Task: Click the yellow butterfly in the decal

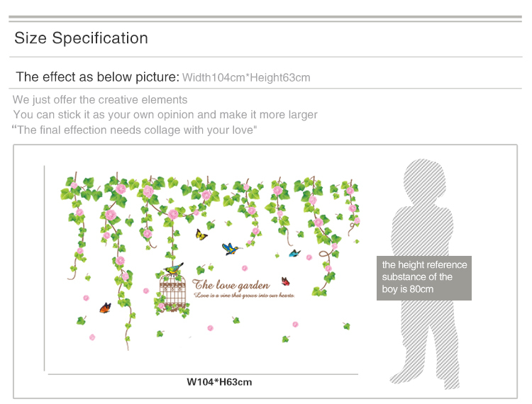Action: 201,235
